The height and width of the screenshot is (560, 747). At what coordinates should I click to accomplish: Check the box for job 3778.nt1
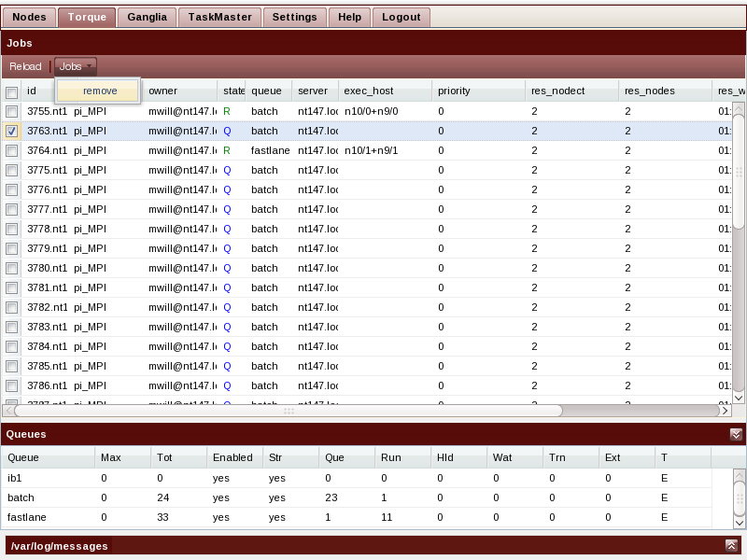click(12, 229)
